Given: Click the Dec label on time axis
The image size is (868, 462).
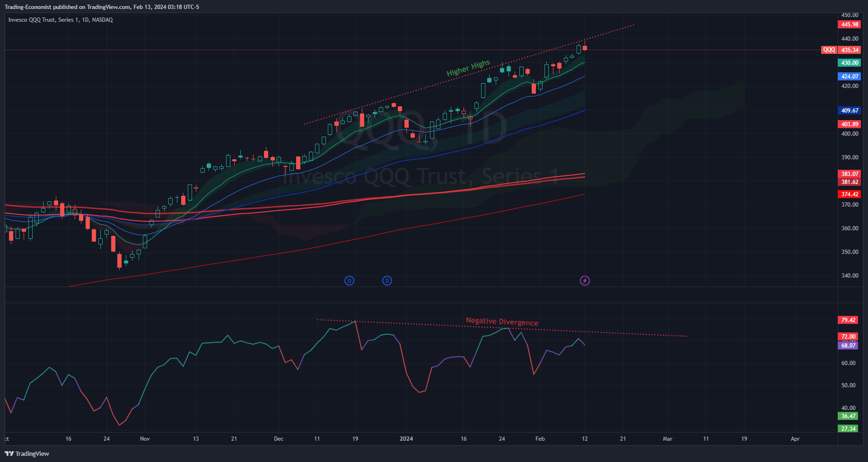Looking at the screenshot, I should [x=279, y=439].
